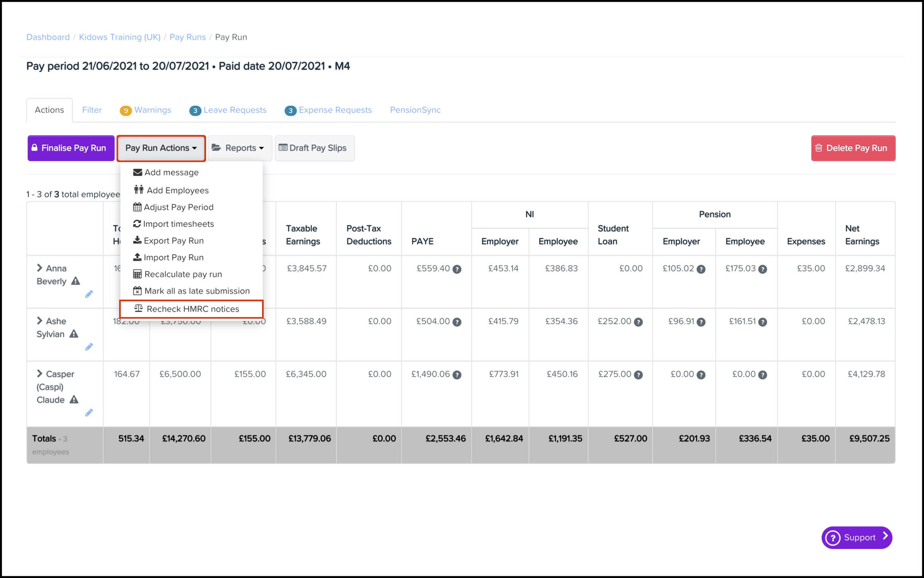
Task: Click help icon next to Anna's PAYE £559.40
Action: pos(457,269)
